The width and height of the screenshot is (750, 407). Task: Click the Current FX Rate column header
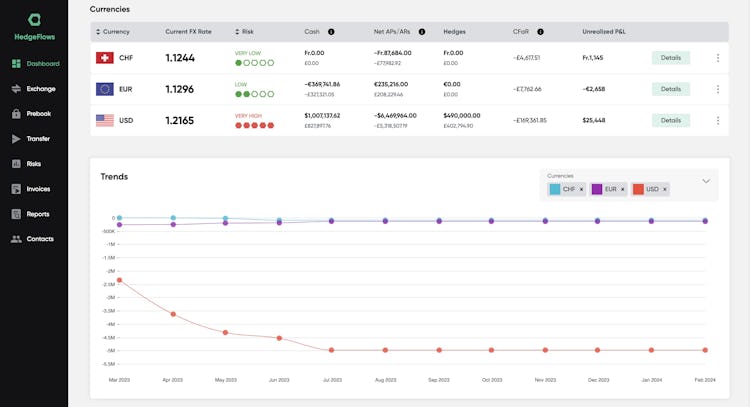tap(188, 32)
